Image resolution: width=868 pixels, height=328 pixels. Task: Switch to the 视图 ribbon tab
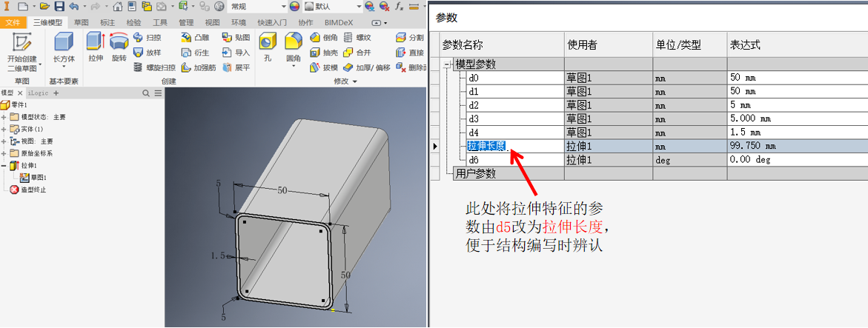point(212,23)
